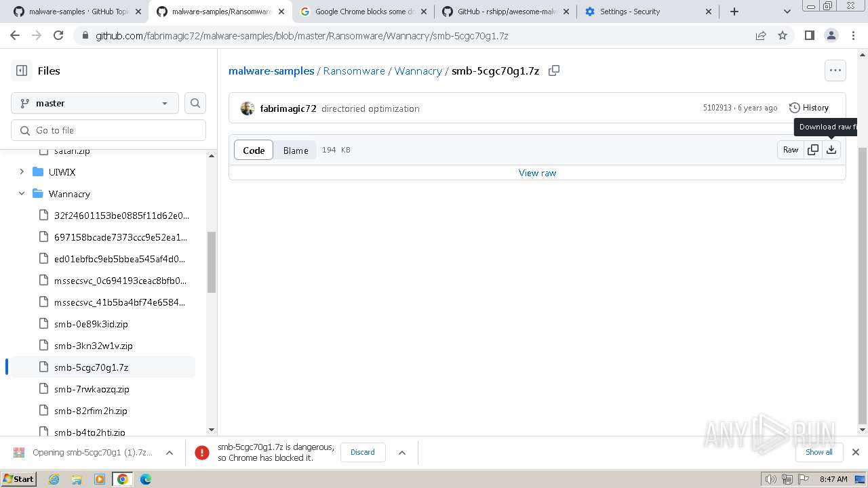This screenshot has width=868, height=488.
Task: Open the directoried optimization commit
Action: [x=370, y=108]
